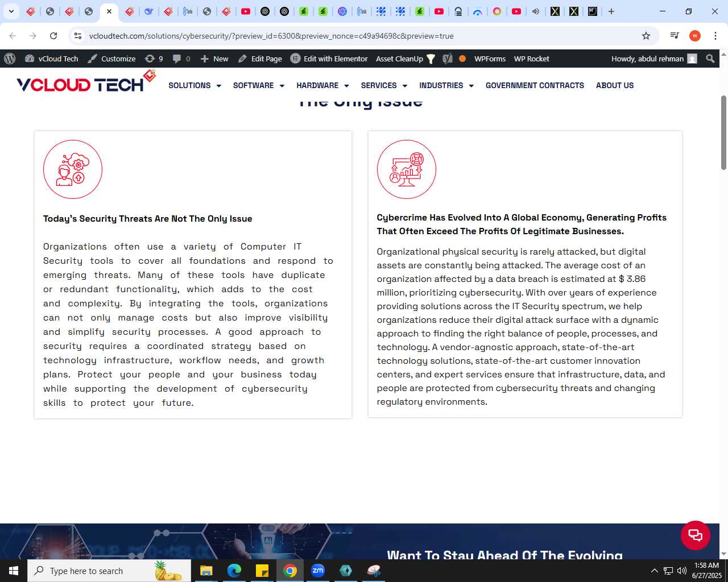The width and height of the screenshot is (728, 582).
Task: Open WPForms admin menu
Action: click(490, 59)
